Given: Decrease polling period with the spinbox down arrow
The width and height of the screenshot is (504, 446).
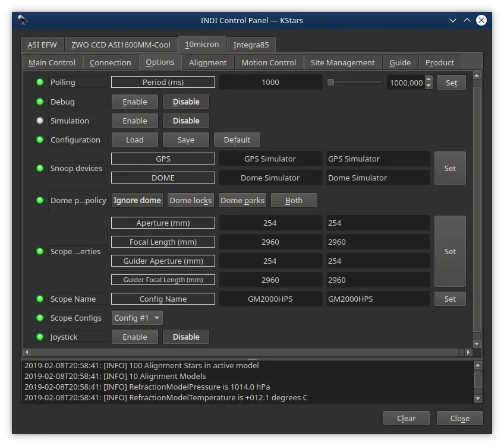Looking at the screenshot, I should click(429, 86).
